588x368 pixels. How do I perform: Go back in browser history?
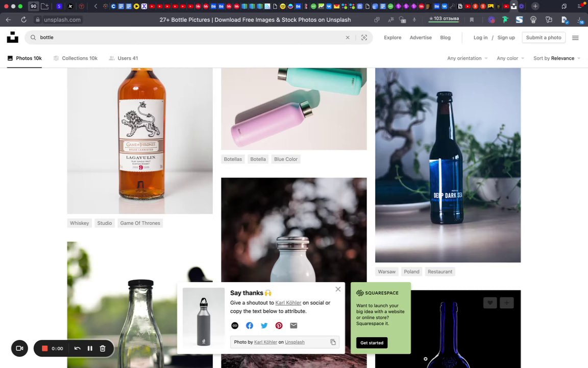coord(8,19)
